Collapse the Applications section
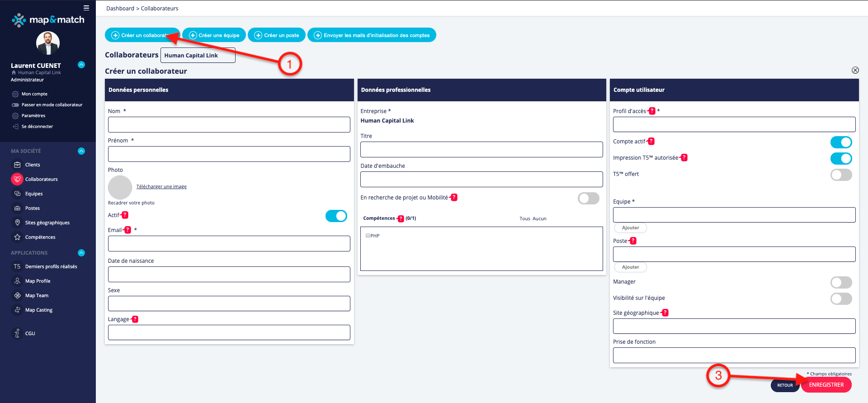The image size is (868, 403). pos(81,253)
